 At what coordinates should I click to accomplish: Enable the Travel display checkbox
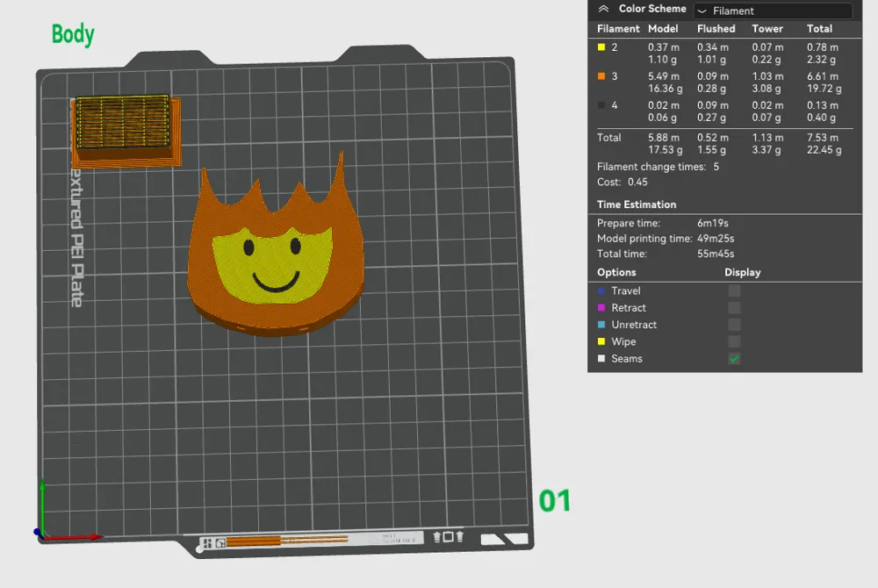point(734,290)
